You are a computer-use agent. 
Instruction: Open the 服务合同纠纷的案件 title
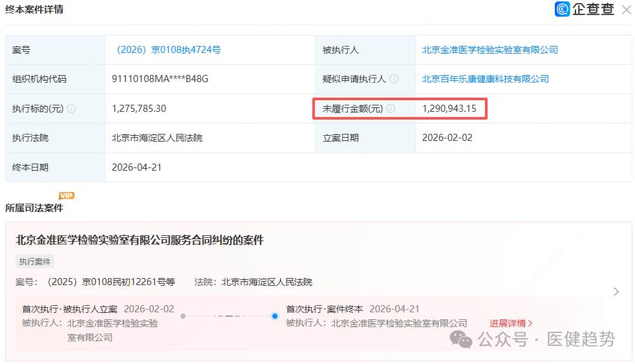point(140,240)
